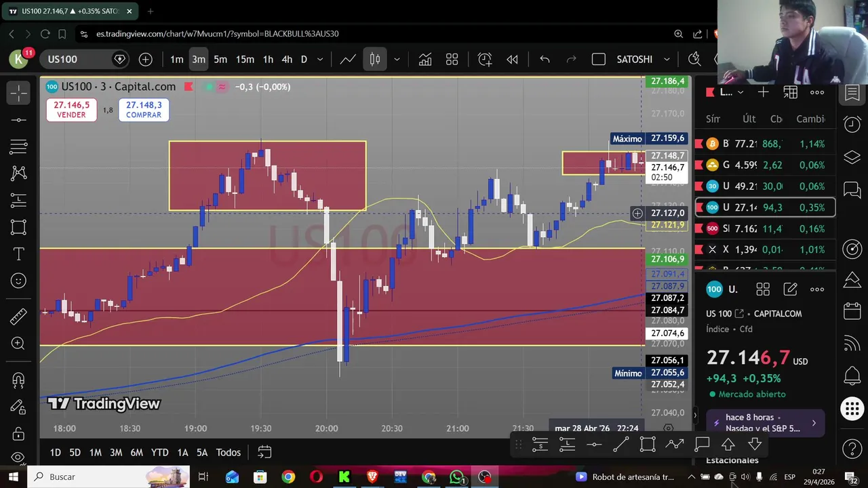Viewport: 868px width, 488px height.
Task: Select the YTD date range
Action: click(159, 452)
